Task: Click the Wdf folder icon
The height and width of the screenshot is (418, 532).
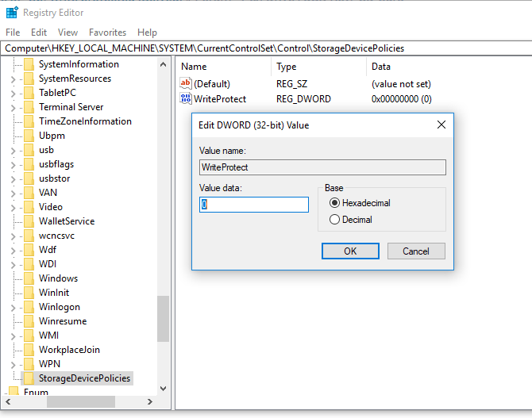Action: [29, 250]
